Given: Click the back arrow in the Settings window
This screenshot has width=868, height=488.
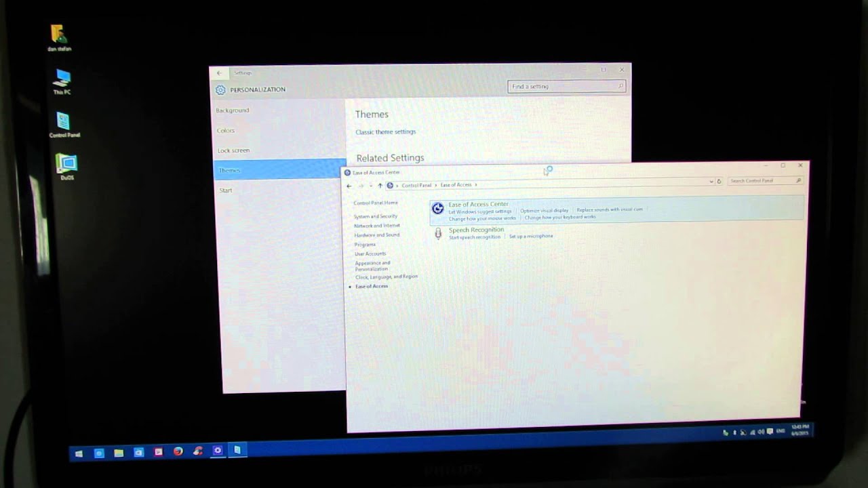Looking at the screenshot, I should (x=219, y=73).
